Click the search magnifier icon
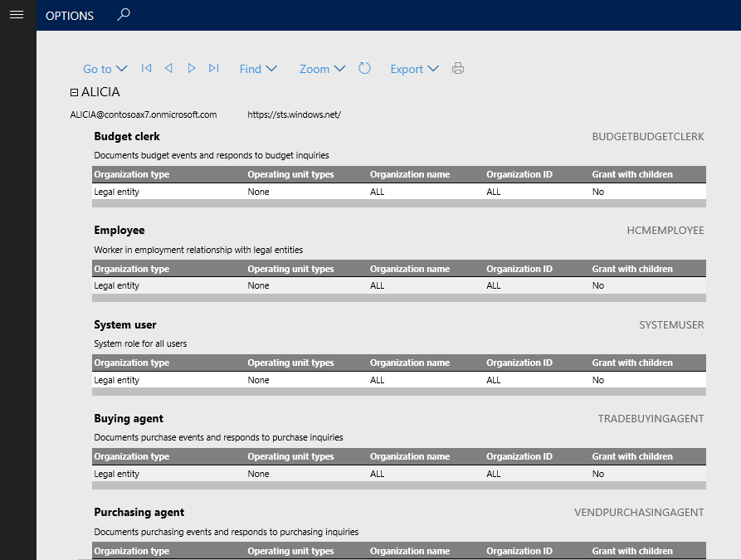 (123, 15)
